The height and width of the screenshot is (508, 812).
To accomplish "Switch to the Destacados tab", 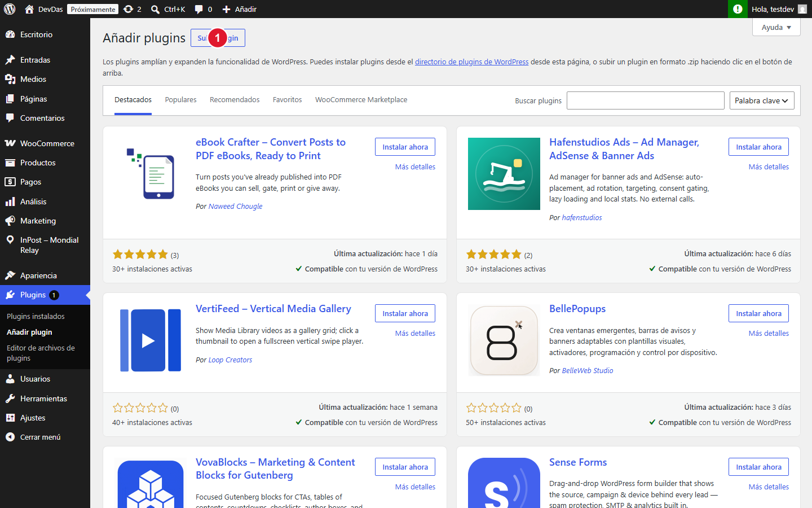I will [133, 100].
